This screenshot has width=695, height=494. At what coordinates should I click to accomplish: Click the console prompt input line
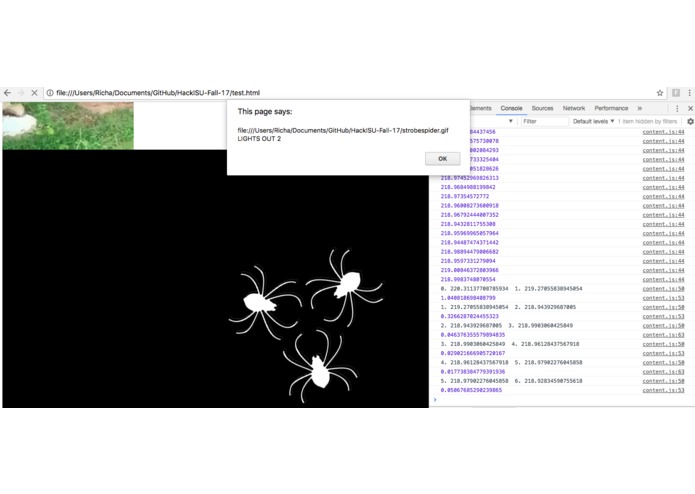pos(562,400)
